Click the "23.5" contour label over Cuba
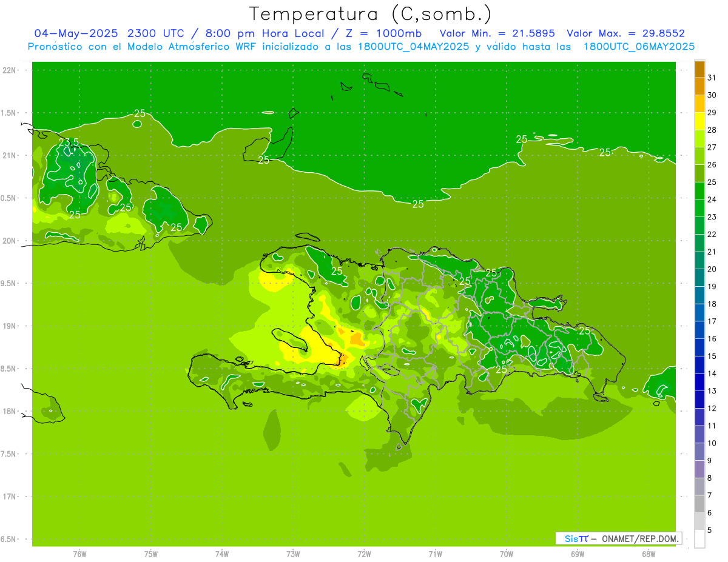Image resolution: width=728 pixels, height=562 pixels. click(69, 142)
